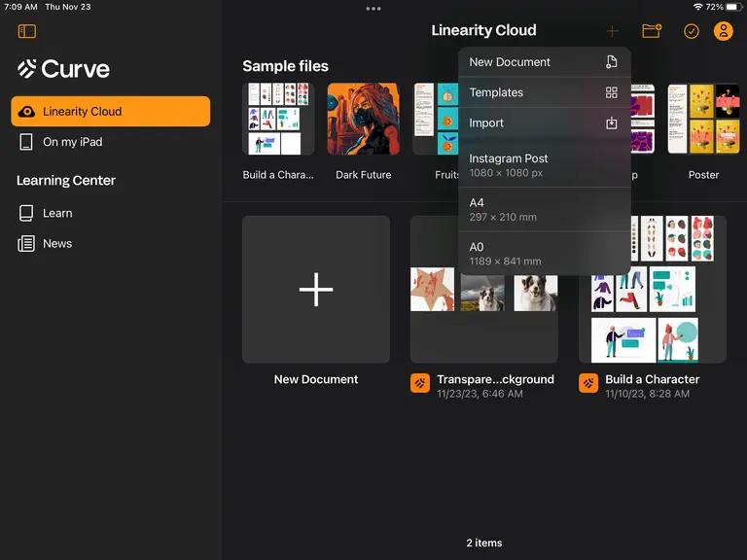Select A4 297 × 210 mm preset
Viewport: 747px width, 560px height.
tap(545, 210)
